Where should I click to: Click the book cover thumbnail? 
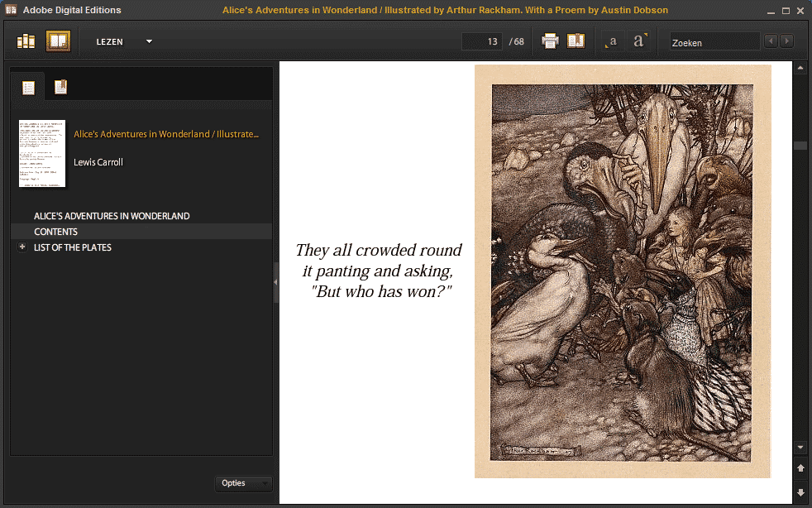42,153
